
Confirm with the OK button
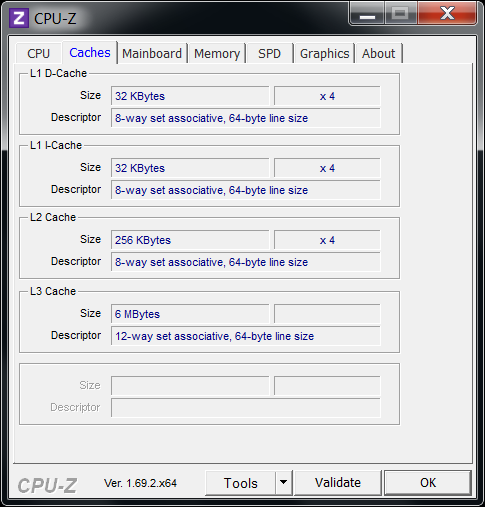pyautogui.click(x=428, y=483)
